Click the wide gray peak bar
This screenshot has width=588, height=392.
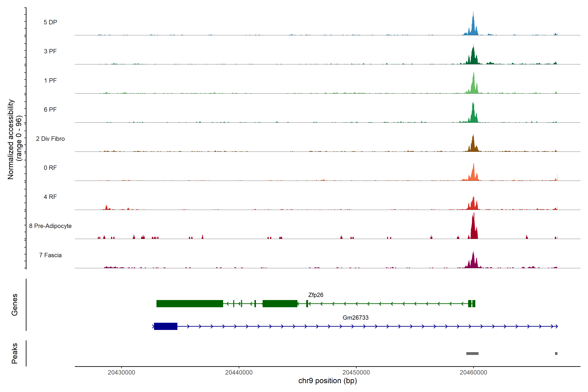[x=472, y=353]
